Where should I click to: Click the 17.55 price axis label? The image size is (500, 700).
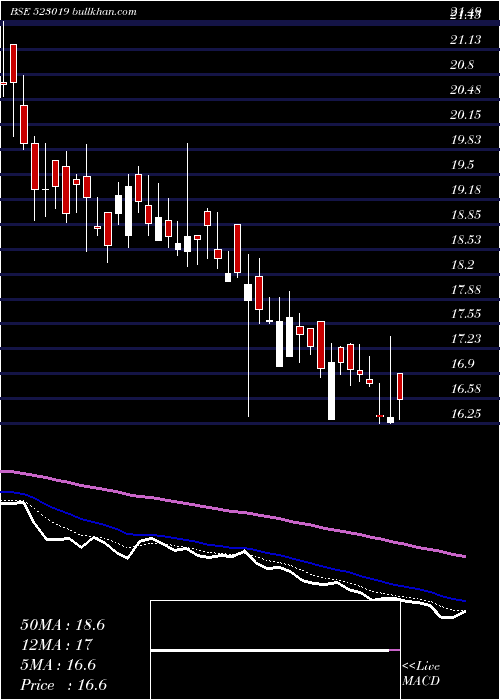click(466, 314)
